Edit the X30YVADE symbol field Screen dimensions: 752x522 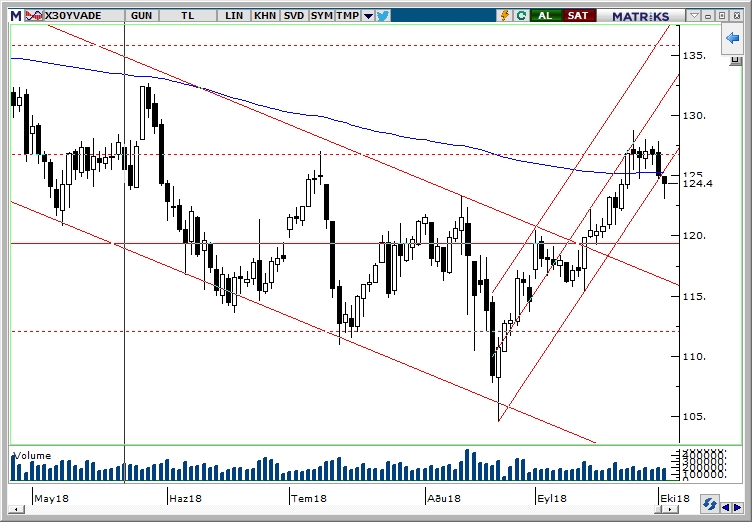point(84,16)
